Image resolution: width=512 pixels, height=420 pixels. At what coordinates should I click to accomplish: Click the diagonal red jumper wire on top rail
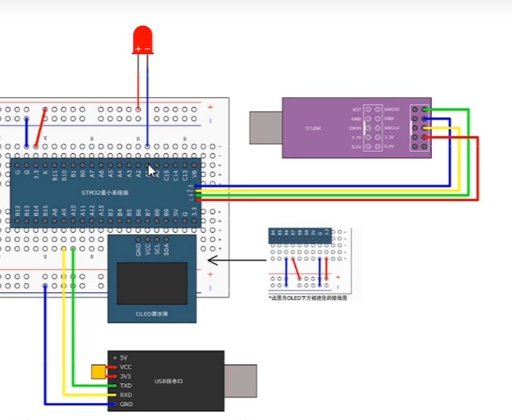41,128
